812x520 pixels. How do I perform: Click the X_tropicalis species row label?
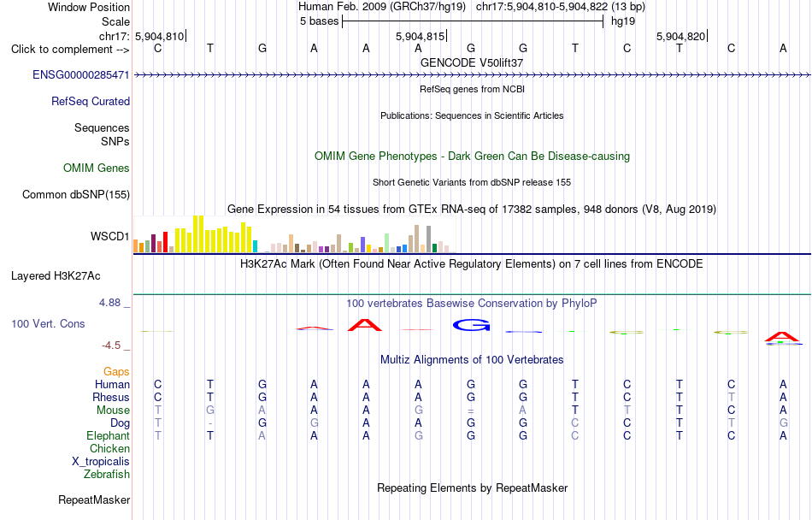coord(101,462)
